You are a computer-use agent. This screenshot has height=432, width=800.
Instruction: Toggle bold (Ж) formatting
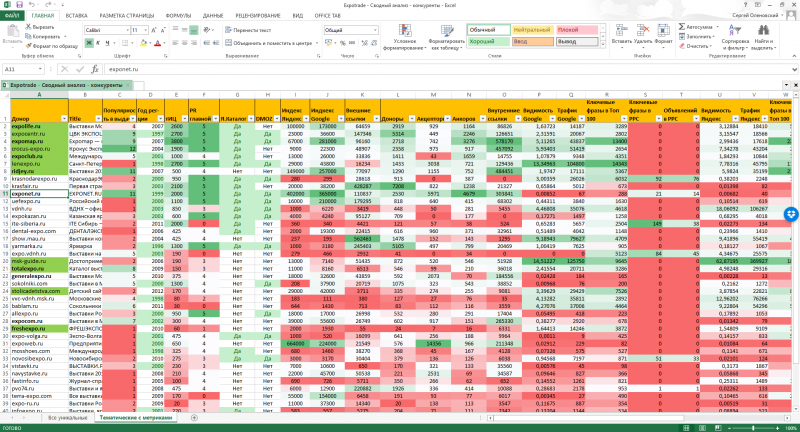click(89, 43)
